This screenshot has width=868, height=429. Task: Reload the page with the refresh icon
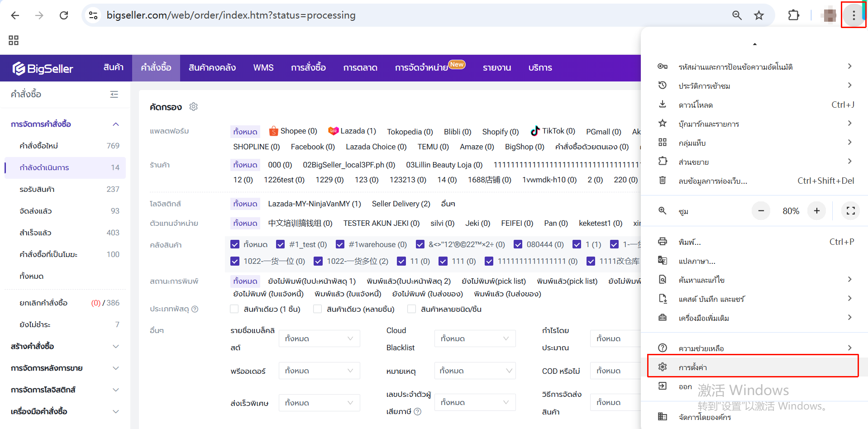pyautogui.click(x=64, y=15)
